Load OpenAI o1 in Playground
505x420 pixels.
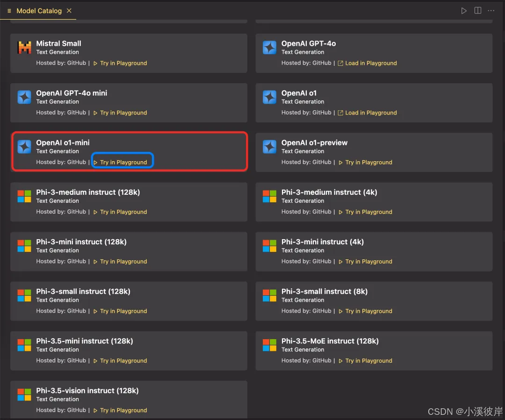tap(367, 113)
